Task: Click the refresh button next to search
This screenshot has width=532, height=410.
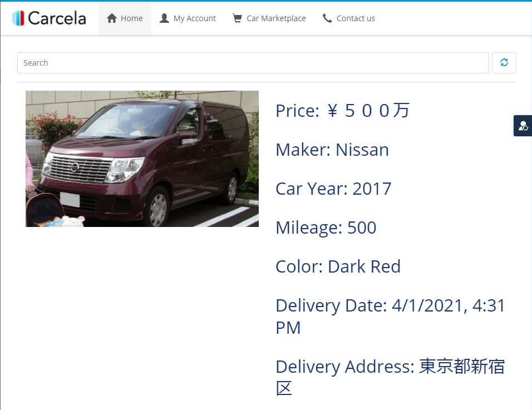Action: tap(504, 62)
